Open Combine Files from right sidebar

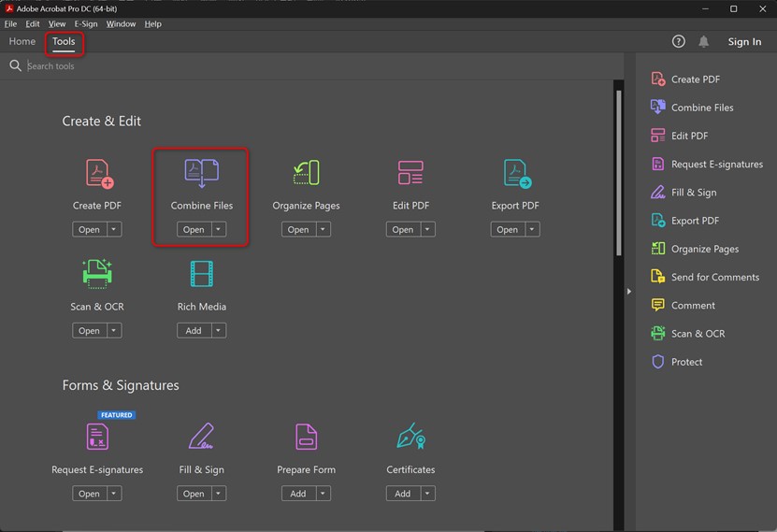click(x=692, y=108)
